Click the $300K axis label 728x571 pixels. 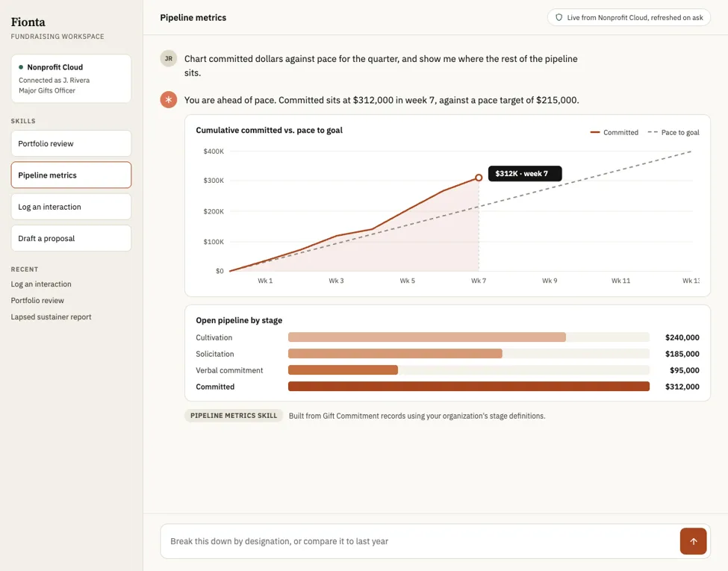tap(214, 181)
